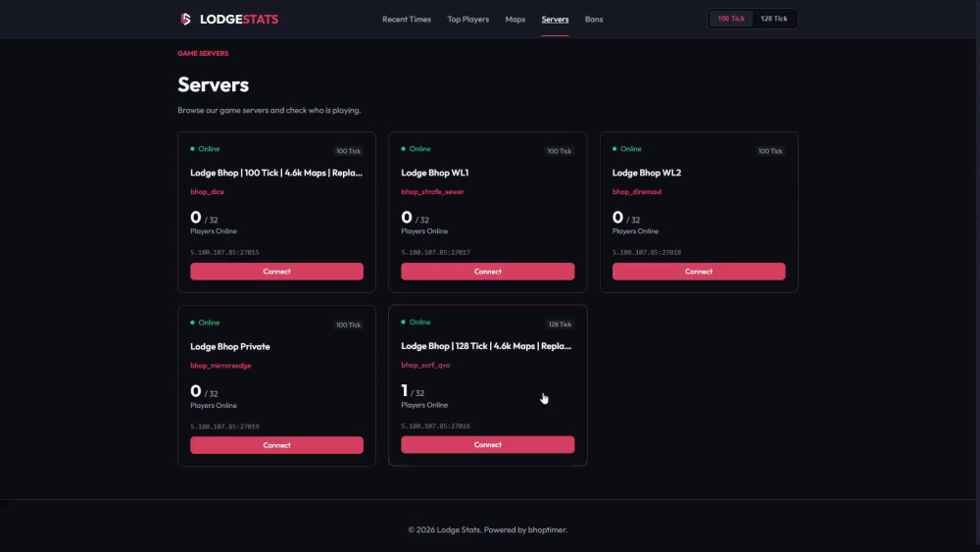This screenshot has width=980, height=552.
Task: Connect to Lodge Bhop 100 Tick server
Action: pos(277,272)
